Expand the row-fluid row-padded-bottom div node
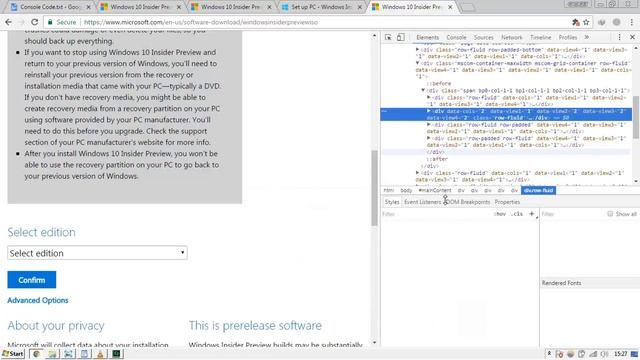 click(417, 50)
